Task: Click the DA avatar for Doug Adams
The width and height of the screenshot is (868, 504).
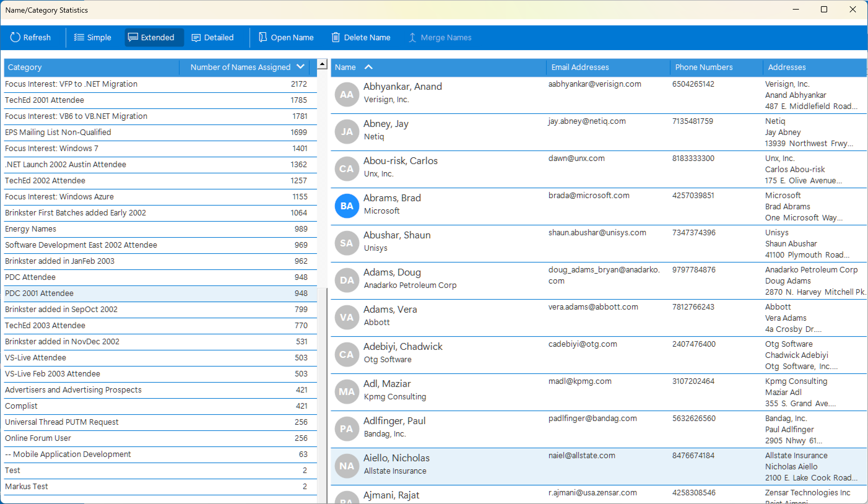Action: (346, 280)
